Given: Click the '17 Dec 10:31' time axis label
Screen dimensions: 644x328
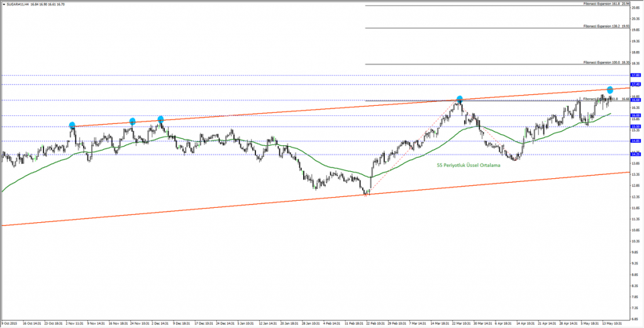Looking at the screenshot, I should (x=204, y=323).
